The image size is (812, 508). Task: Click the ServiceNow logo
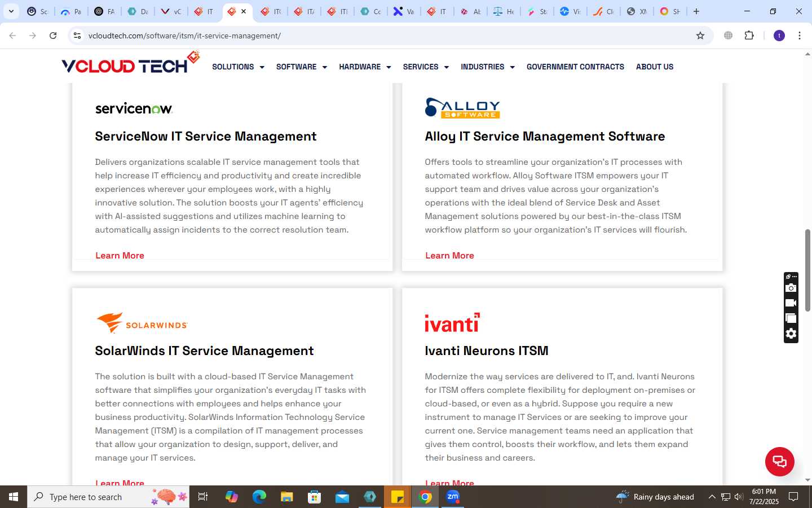[x=134, y=108]
